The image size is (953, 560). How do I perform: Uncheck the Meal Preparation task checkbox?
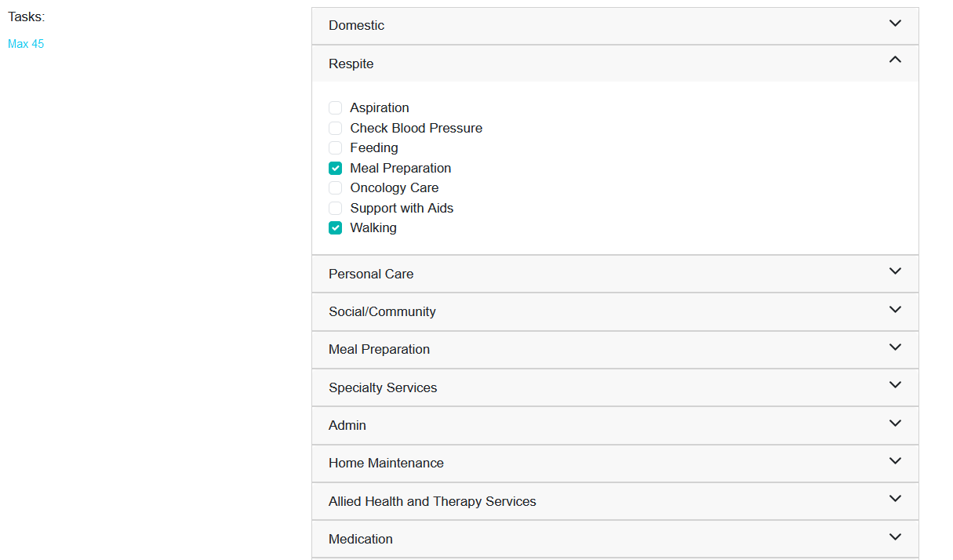pyautogui.click(x=336, y=168)
